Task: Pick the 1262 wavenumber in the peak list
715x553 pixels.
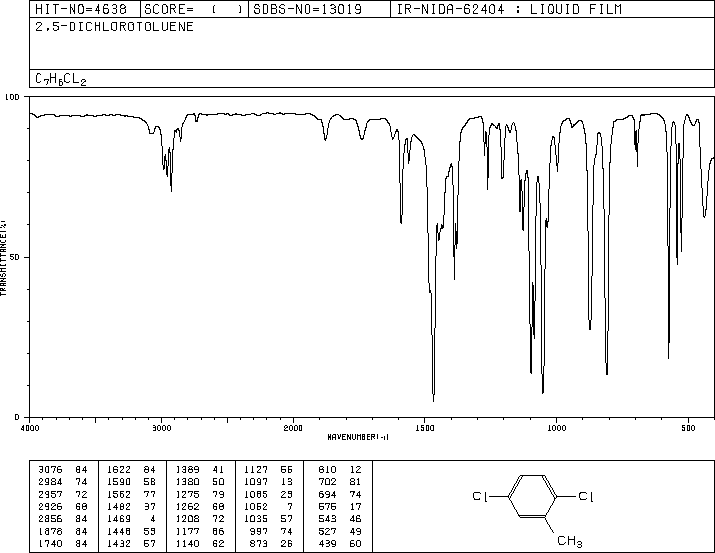Action: pos(187,506)
